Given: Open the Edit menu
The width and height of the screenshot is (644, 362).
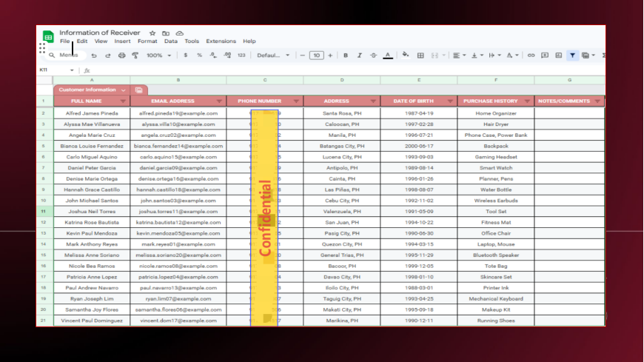Looking at the screenshot, I should (81, 41).
